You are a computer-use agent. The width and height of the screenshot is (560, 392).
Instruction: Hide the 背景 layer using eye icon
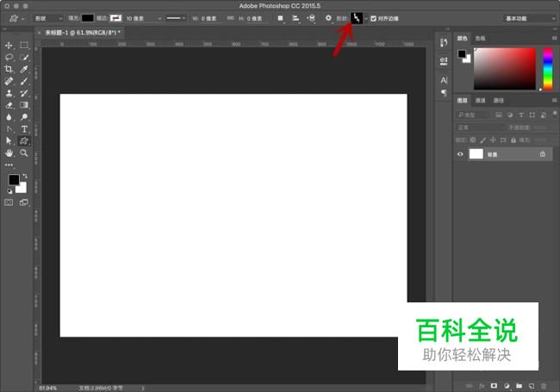tap(460, 154)
